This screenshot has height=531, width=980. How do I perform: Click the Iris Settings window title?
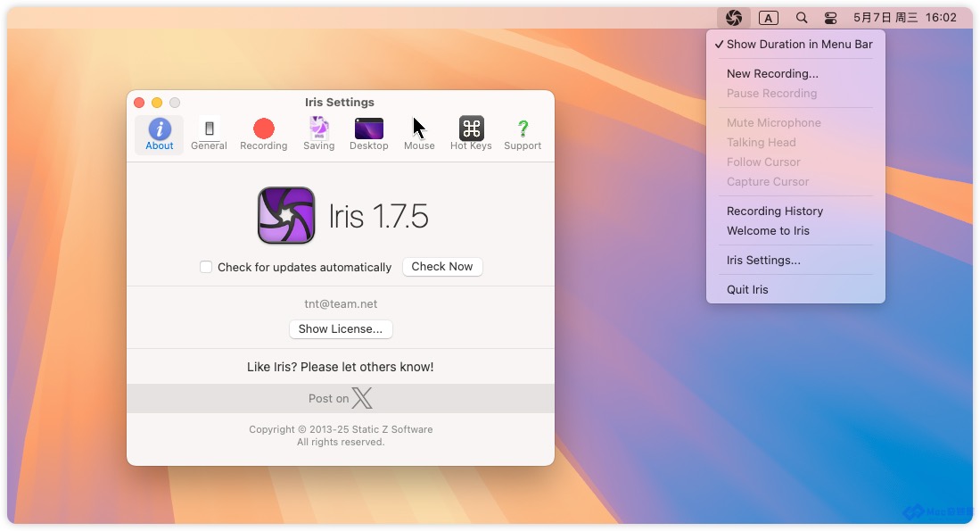click(x=340, y=102)
